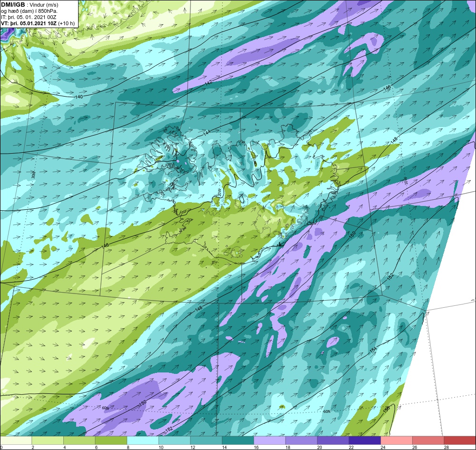Image resolution: width=476 pixels, height=450 pixels.
Task: Click legend tick value "28"
Action: tap(446, 447)
